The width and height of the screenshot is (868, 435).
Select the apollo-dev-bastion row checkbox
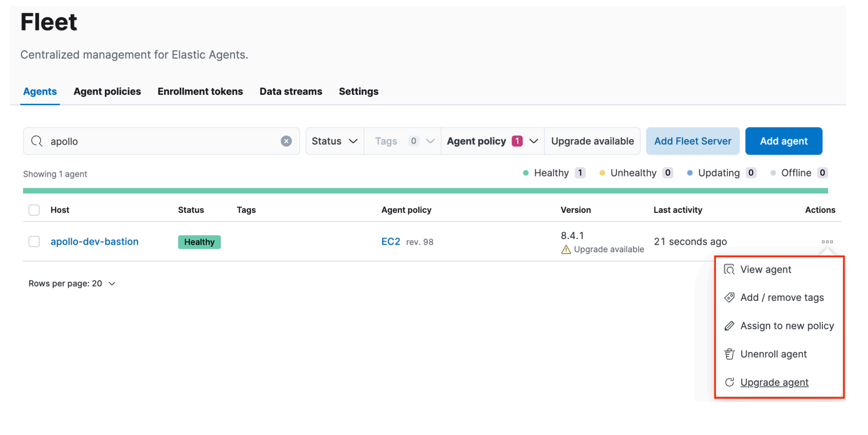34,242
